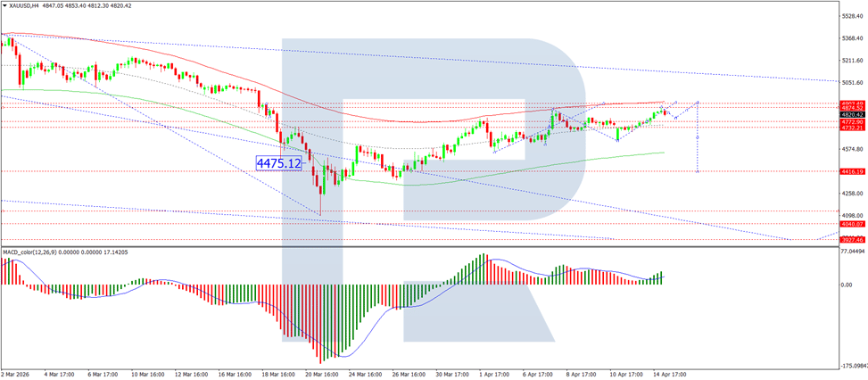The width and height of the screenshot is (868, 380).
Task: Click the 4874.52 red price tag
Action: [x=853, y=108]
